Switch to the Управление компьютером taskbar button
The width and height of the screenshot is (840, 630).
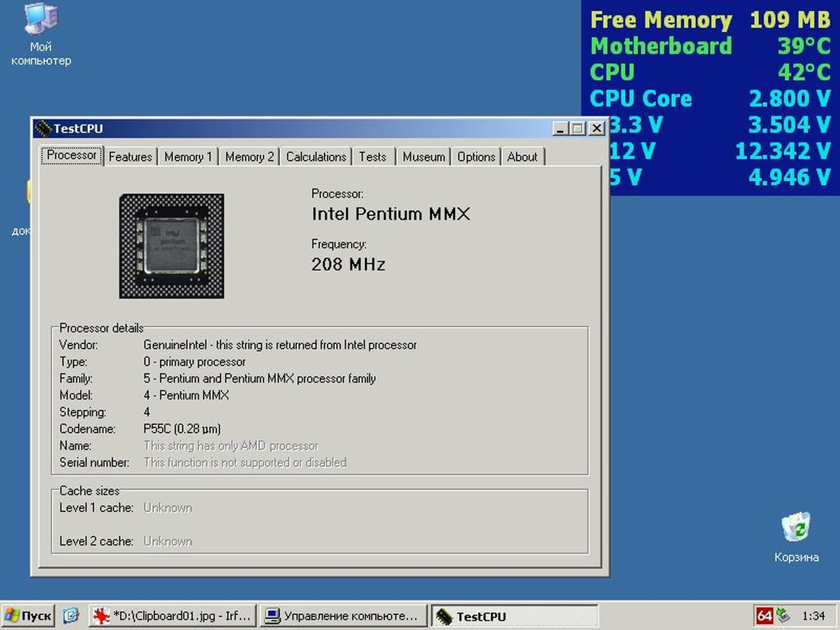tap(343, 615)
